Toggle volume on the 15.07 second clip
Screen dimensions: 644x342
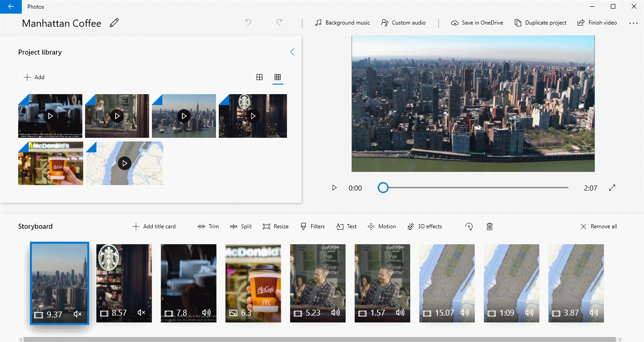(x=464, y=312)
